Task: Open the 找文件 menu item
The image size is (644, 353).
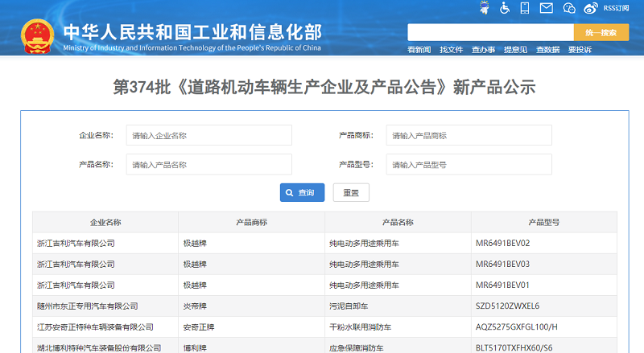Action: click(451, 50)
